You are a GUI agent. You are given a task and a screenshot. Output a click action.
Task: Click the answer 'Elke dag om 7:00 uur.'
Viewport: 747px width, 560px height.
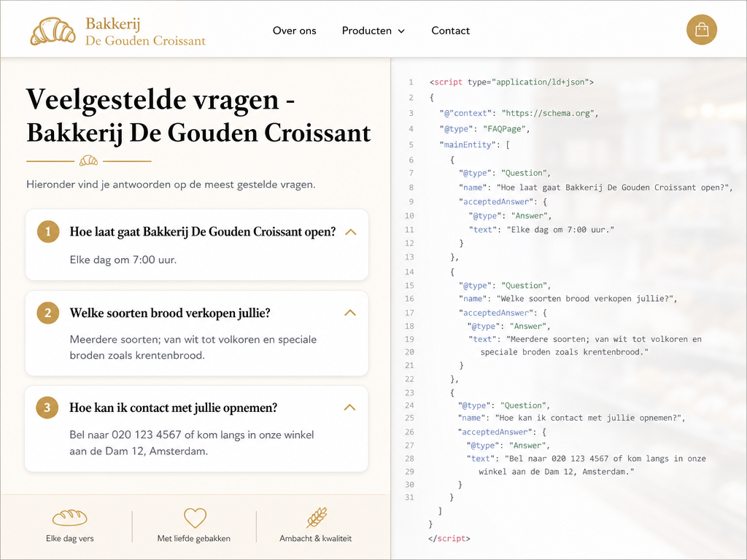(123, 260)
